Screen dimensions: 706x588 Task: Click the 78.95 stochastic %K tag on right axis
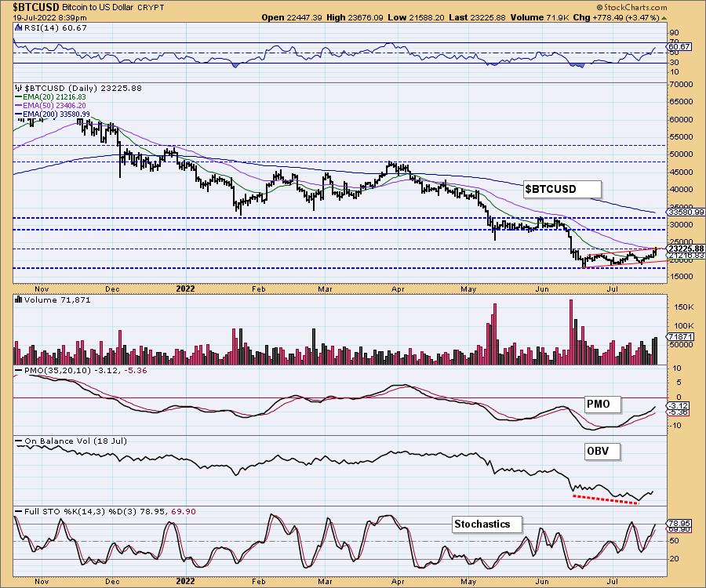[679, 524]
